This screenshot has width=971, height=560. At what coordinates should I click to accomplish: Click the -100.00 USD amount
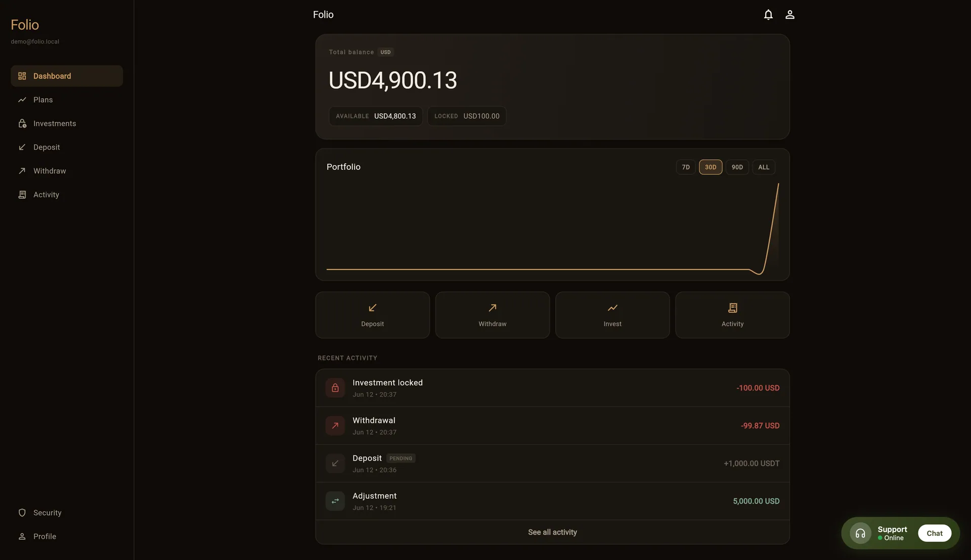[x=758, y=388]
